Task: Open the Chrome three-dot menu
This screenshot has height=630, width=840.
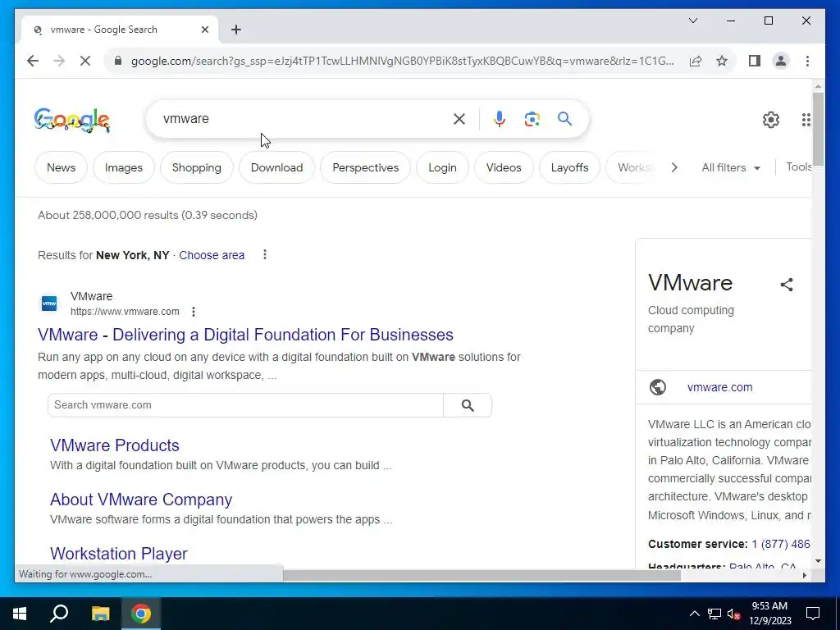Action: (x=807, y=61)
